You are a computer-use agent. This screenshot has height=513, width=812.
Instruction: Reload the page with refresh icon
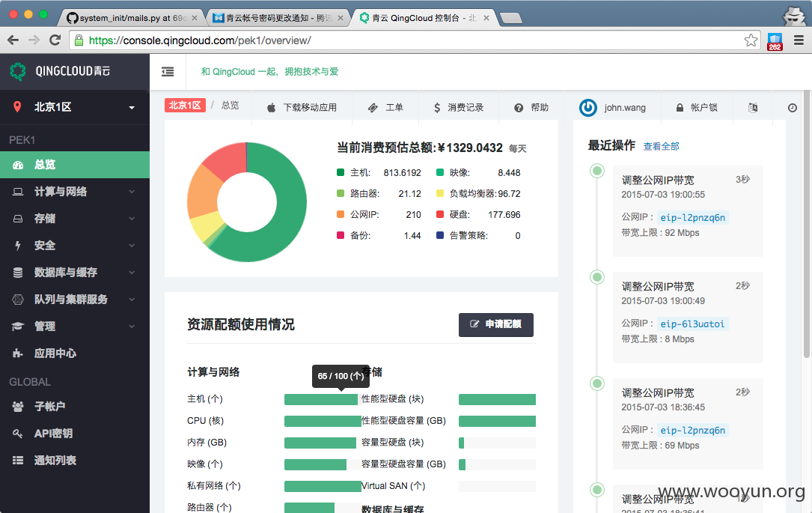pyautogui.click(x=55, y=40)
